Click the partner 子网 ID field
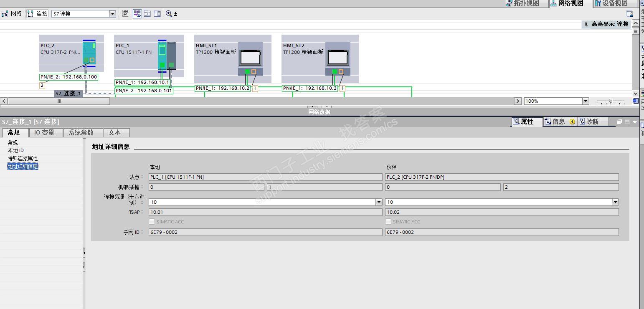This screenshot has height=309, width=644. pos(502,232)
